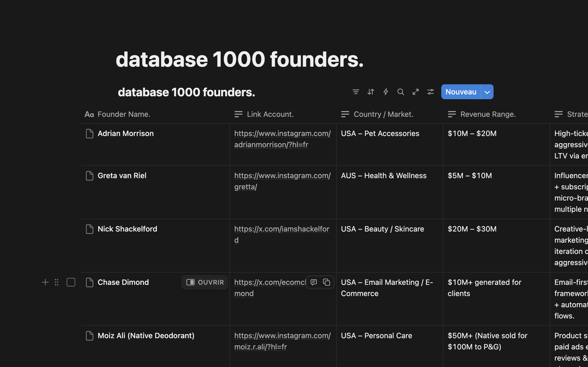The image size is (588, 367).
Task: Copy Chase Dimond's link via the duplicate icon
Action: (x=327, y=282)
